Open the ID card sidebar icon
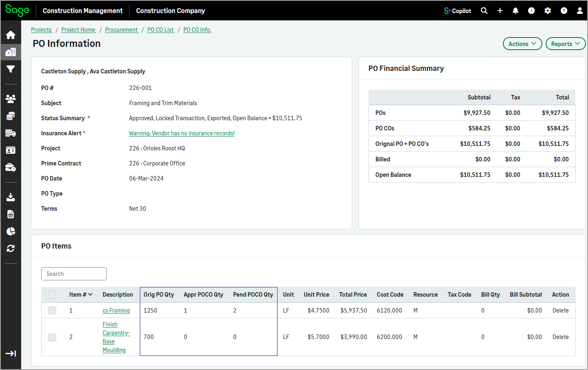This screenshot has width=588, height=370. [11, 150]
